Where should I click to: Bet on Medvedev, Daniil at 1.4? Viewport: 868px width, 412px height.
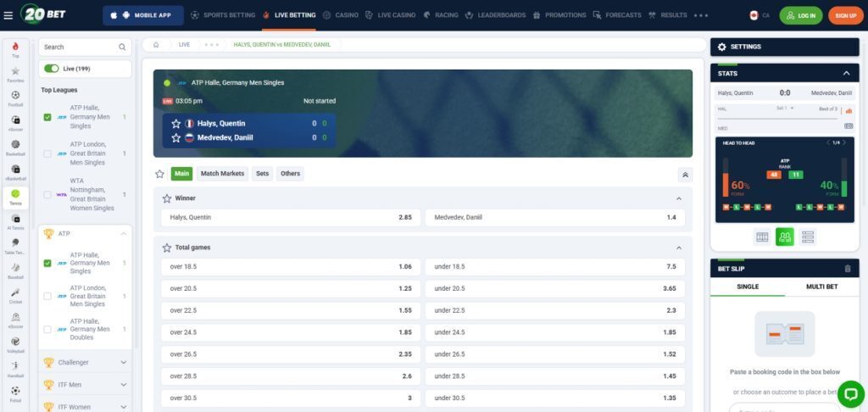555,218
